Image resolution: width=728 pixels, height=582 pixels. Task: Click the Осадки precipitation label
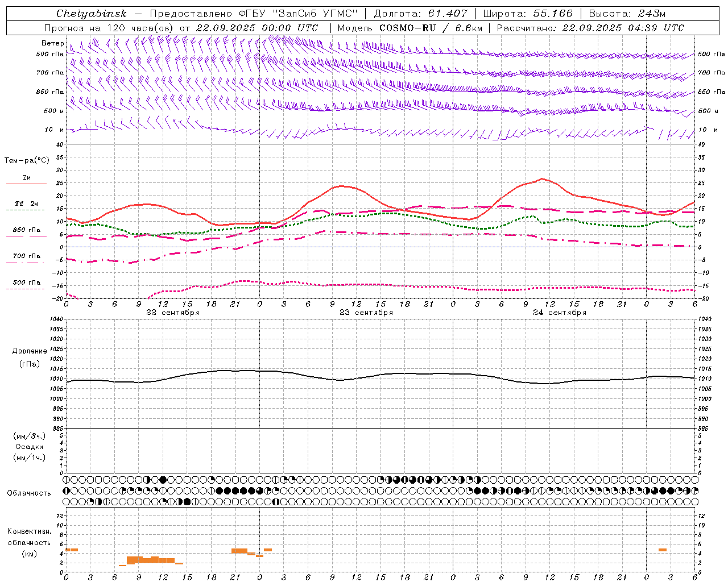click(x=30, y=447)
